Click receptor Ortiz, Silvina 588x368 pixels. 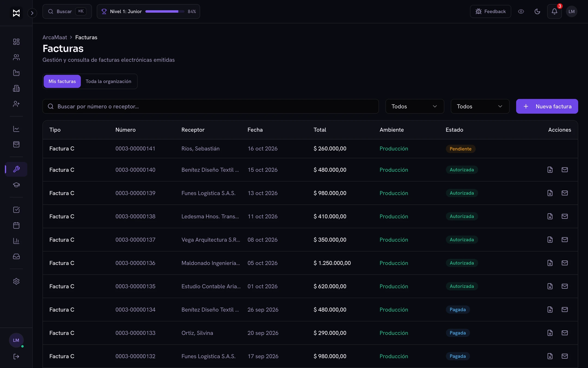coord(197,333)
